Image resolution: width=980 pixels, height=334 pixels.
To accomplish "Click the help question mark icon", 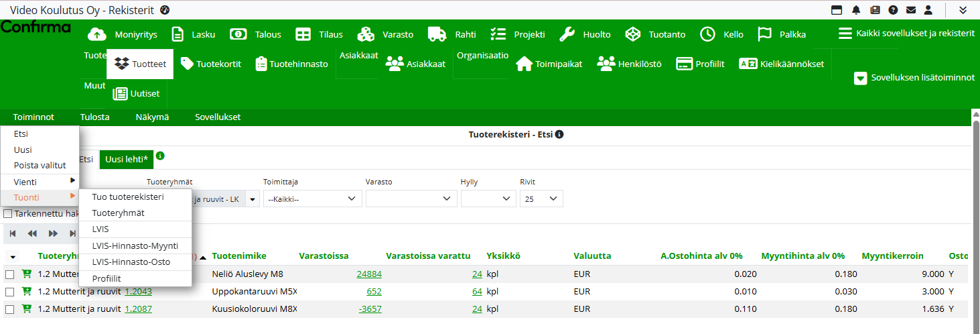I will 893,9.
